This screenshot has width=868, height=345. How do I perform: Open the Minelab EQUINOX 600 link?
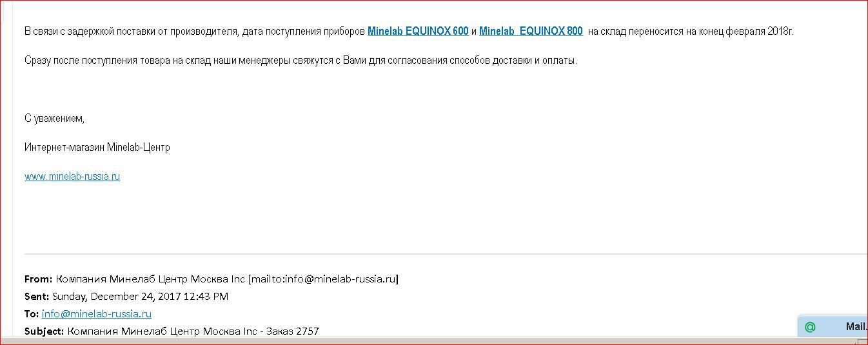418,32
